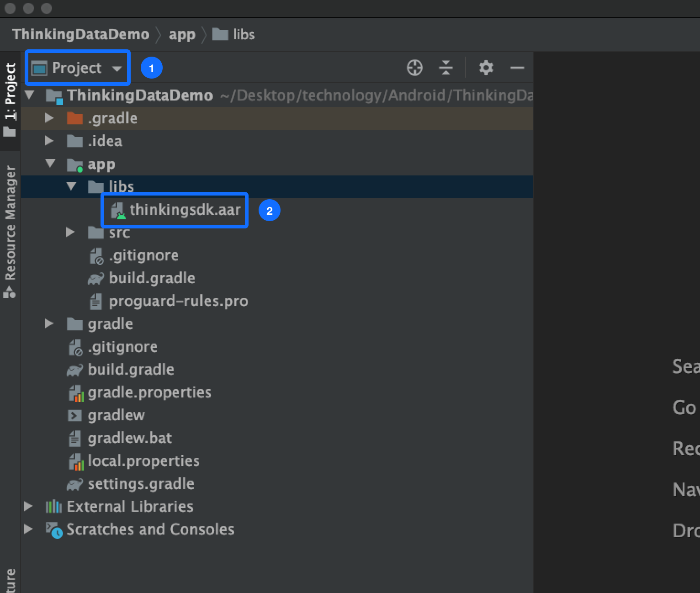Open Project panel options via gear icon
700x593 pixels.
pos(485,68)
